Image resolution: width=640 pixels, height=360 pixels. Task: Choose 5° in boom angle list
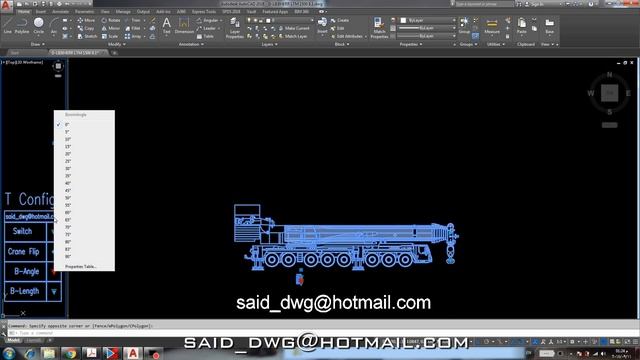pyautogui.click(x=84, y=132)
